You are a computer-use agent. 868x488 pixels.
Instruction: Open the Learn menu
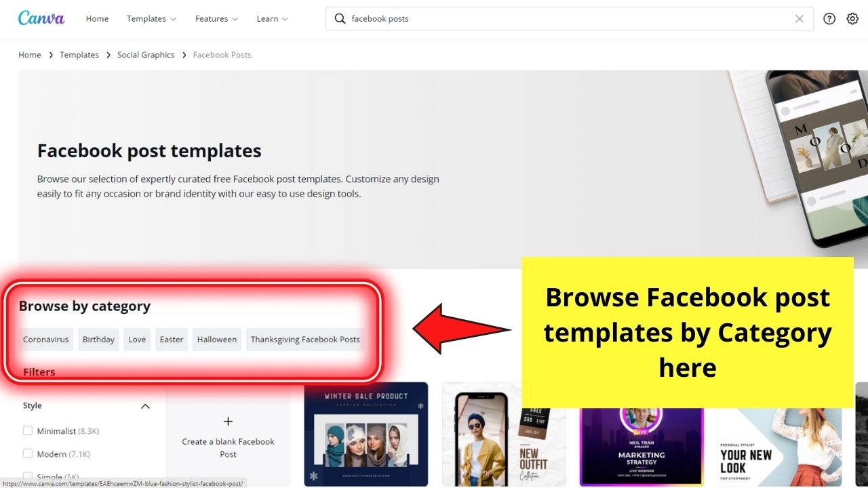click(x=271, y=18)
